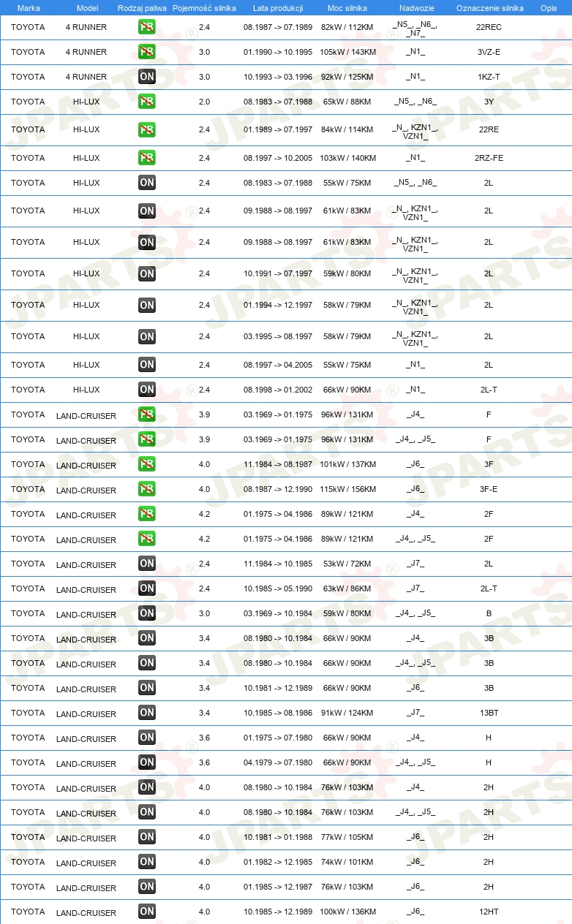Click the ON icon in the 3B _J6_ row
572x924 pixels.
click(146, 688)
